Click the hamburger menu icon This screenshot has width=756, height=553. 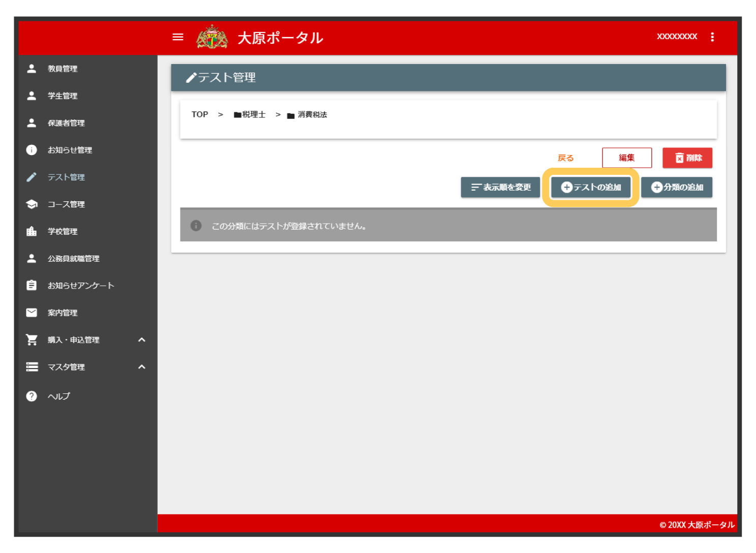coord(178,37)
